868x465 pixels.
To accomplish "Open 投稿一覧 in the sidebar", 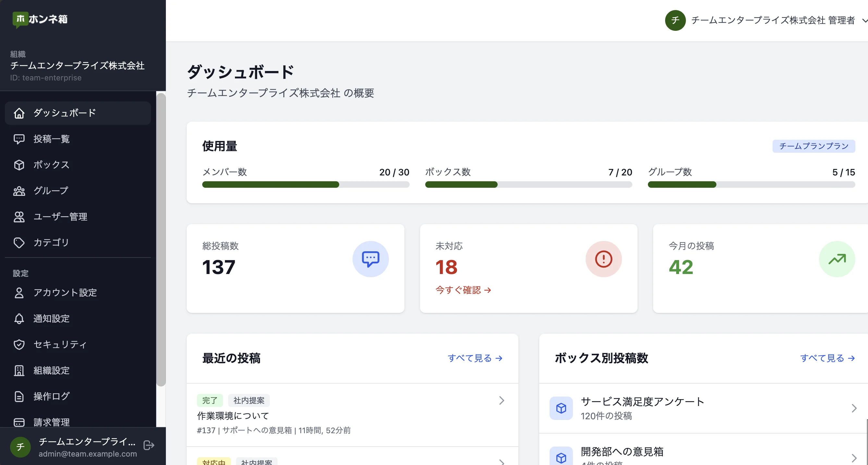I will 51,139.
